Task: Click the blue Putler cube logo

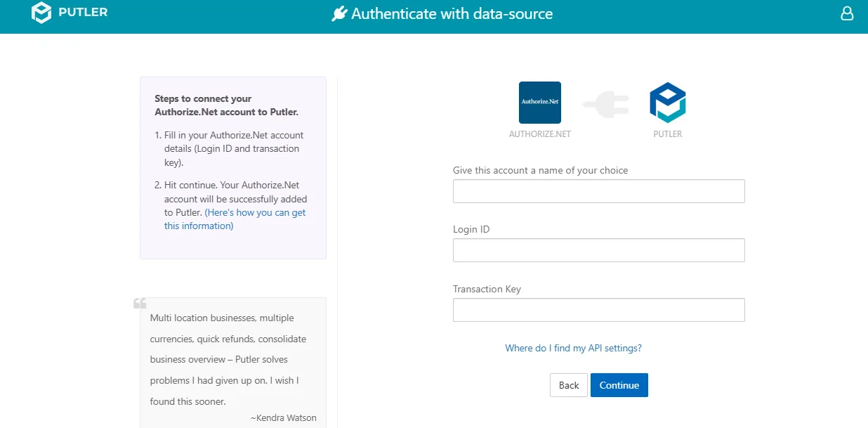Action: 667,103
